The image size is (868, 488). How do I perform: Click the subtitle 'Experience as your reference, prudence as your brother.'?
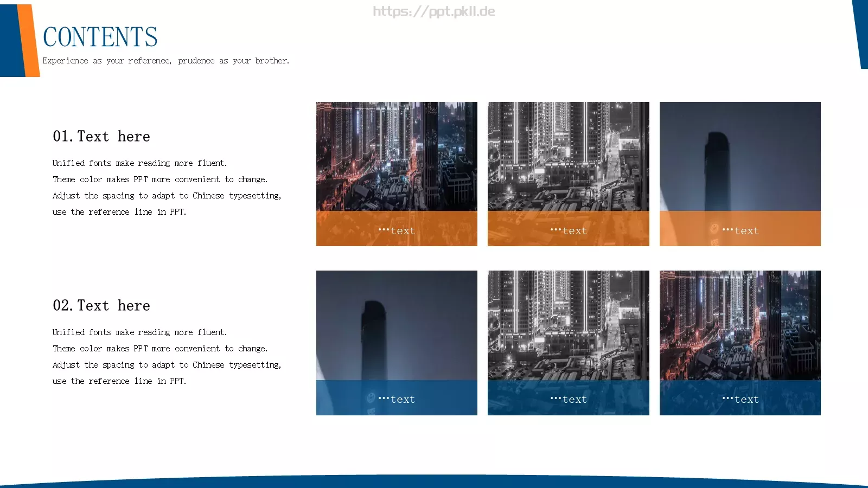coord(166,61)
